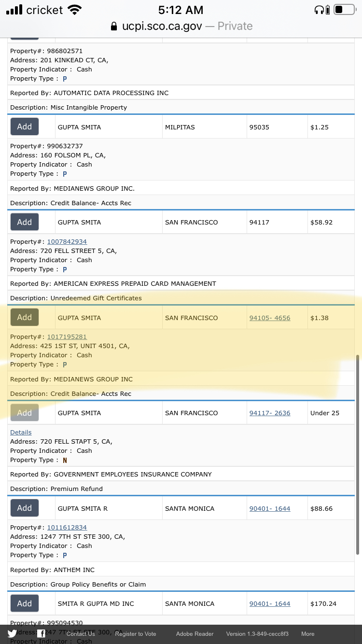Click the P property type icon for property 1011612834
Screen dimensions: 362x644
[65, 555]
